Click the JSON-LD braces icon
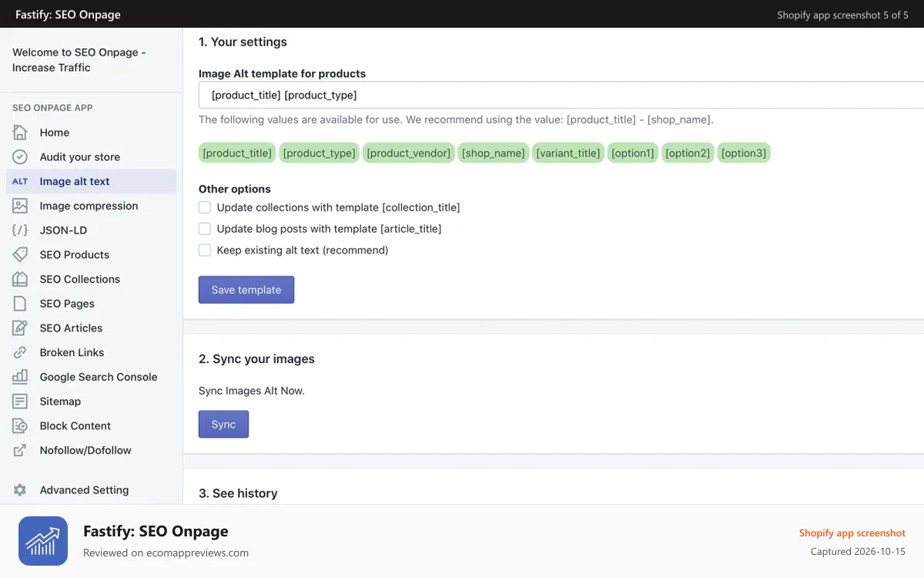This screenshot has height=578, width=924. tap(20, 230)
